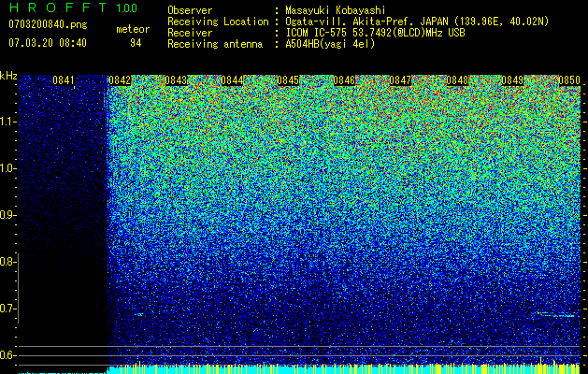Click the 0.9 frequency axis label
Screen dimensions: 588x374
tap(7, 215)
